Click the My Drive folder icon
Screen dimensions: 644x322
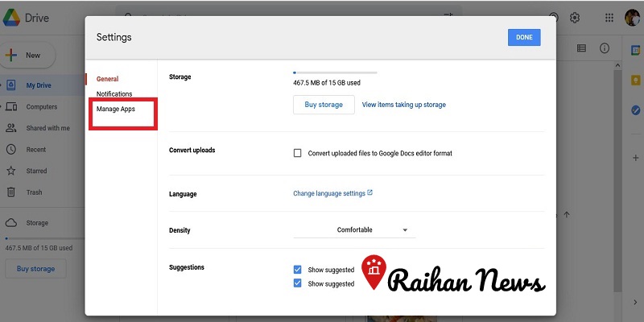coord(11,85)
